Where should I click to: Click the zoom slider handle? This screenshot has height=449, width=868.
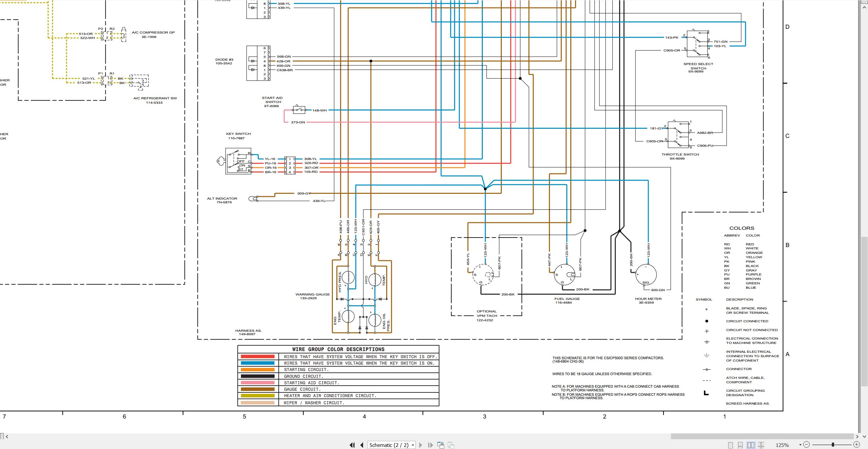tap(833, 445)
